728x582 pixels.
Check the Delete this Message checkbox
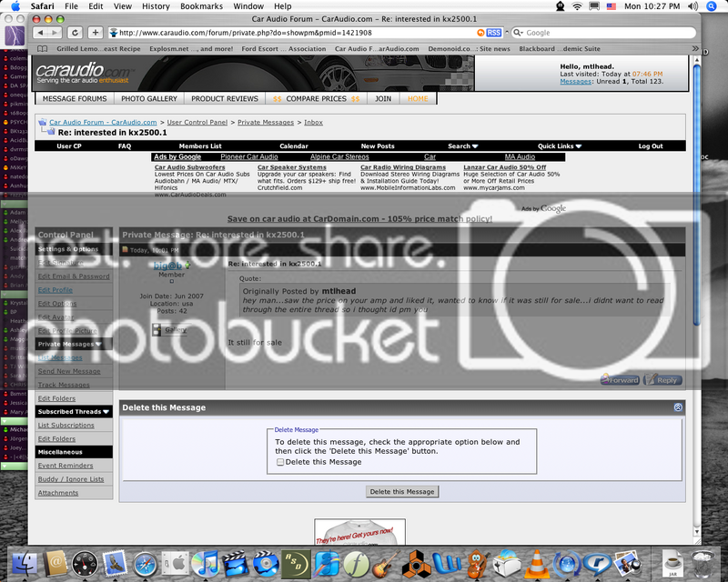click(280, 462)
